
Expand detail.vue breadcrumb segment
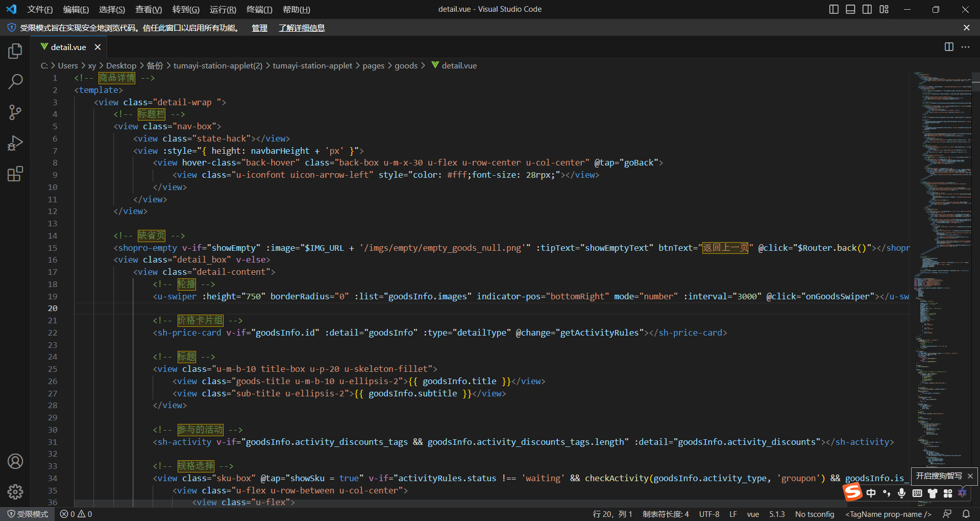coord(454,65)
